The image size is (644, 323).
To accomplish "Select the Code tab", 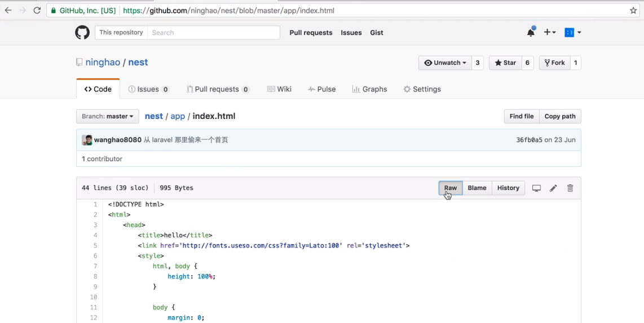I will (98, 89).
